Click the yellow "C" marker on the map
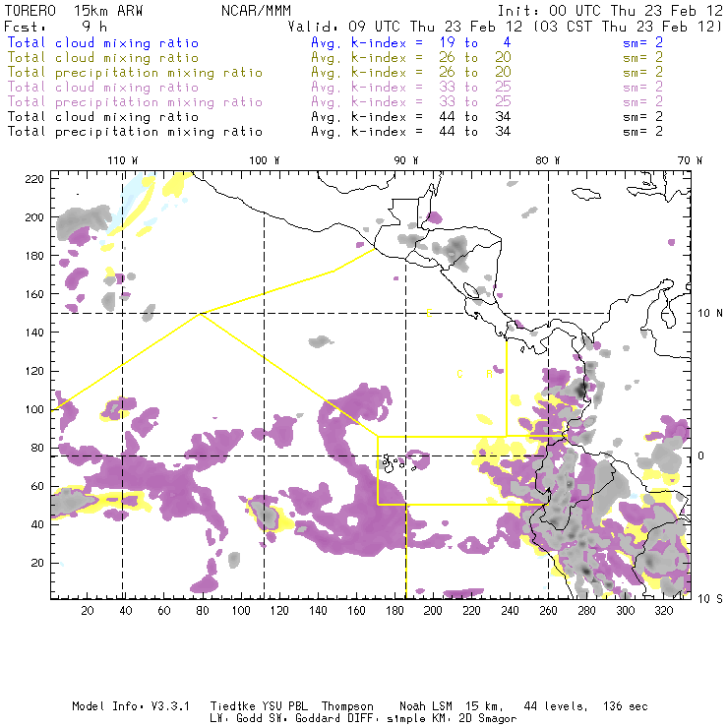728x728 pixels. pyautogui.click(x=459, y=374)
